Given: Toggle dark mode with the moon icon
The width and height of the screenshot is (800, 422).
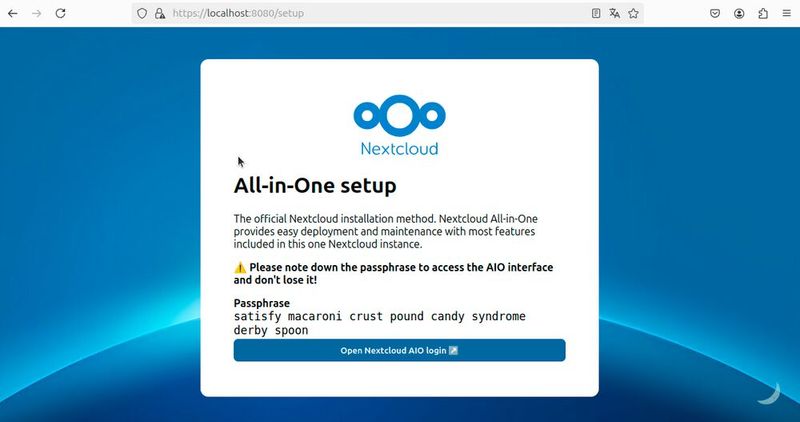Looking at the screenshot, I should coord(769,393).
